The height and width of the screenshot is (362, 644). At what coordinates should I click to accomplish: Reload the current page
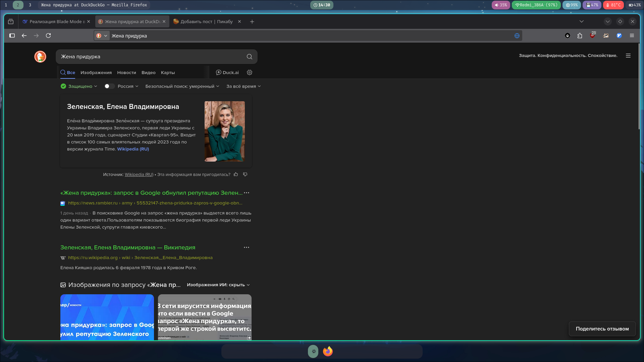point(48,36)
